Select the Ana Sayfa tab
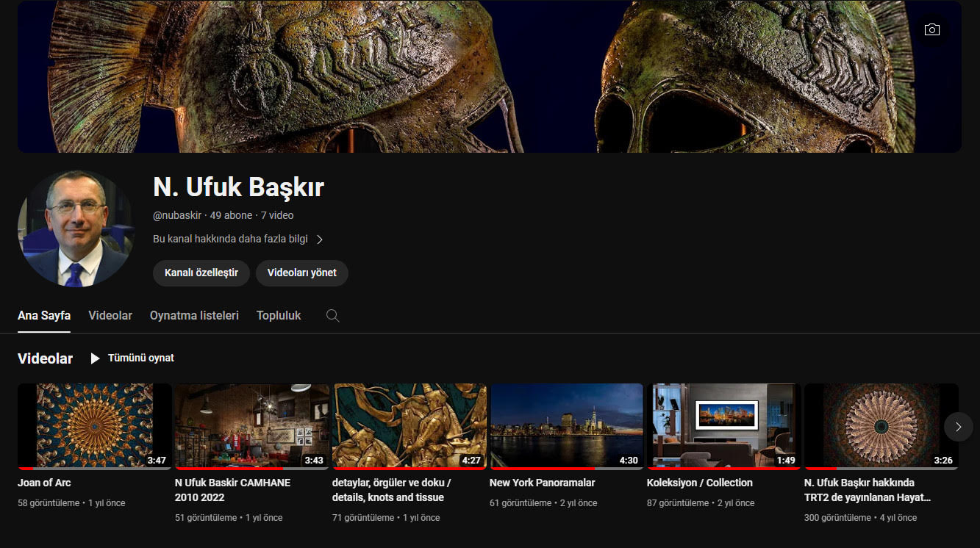 (44, 316)
